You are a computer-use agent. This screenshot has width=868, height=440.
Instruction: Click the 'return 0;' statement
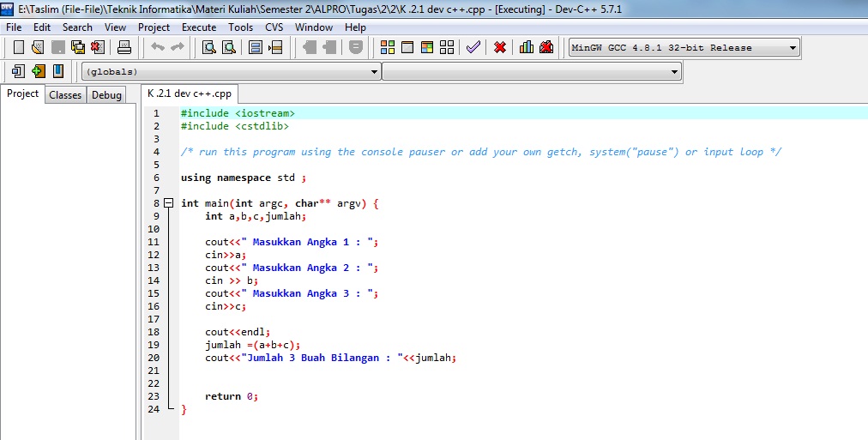coord(232,396)
